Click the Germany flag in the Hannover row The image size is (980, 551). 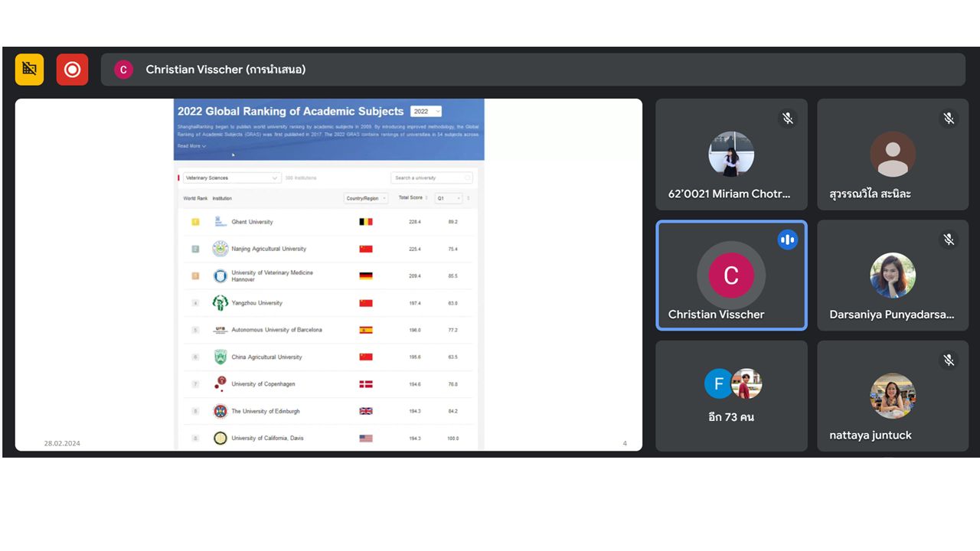(366, 275)
